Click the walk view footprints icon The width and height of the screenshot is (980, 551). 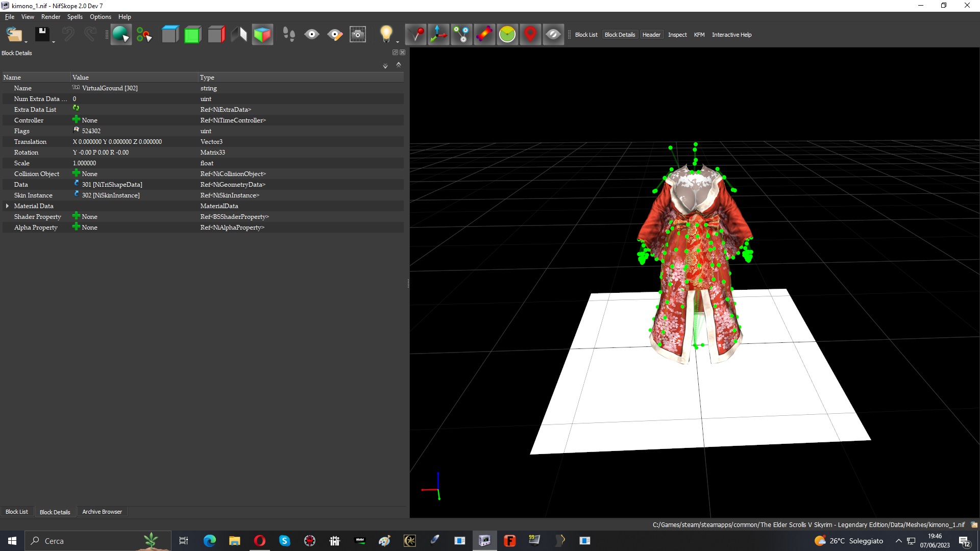[x=289, y=35]
